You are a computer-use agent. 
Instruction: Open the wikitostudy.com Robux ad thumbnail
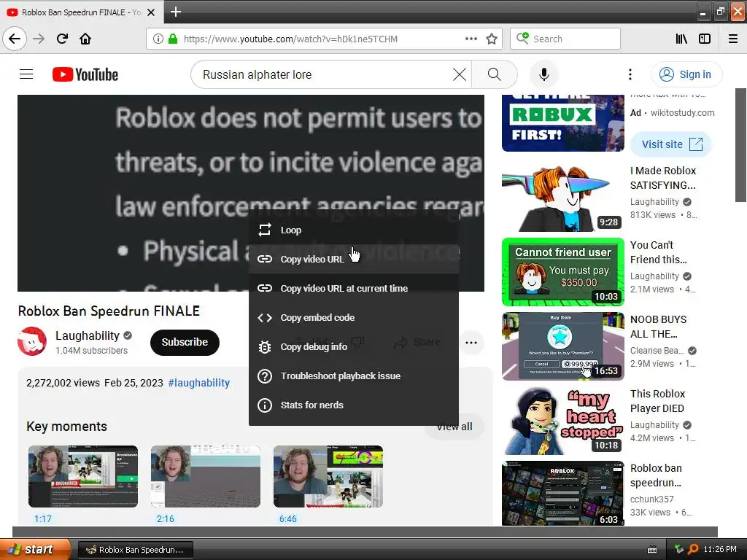tap(562, 122)
